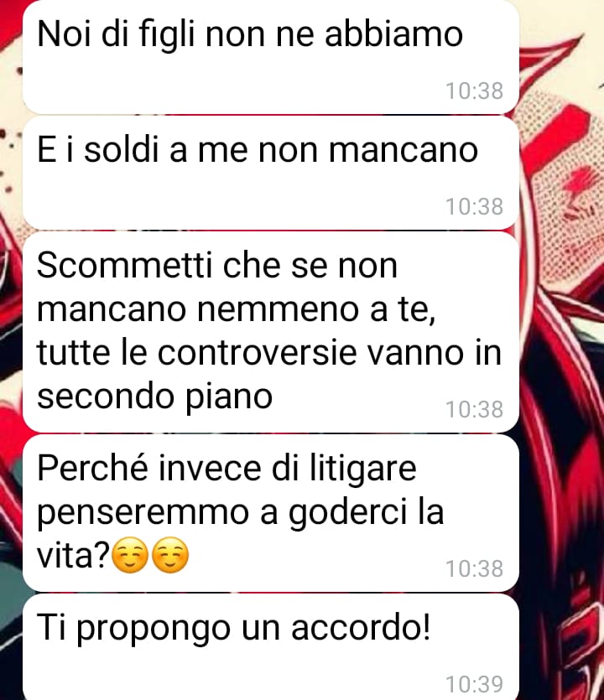Tap the chat wallpaper right of the messages
This screenshot has height=700, width=604.
[x=563, y=348]
